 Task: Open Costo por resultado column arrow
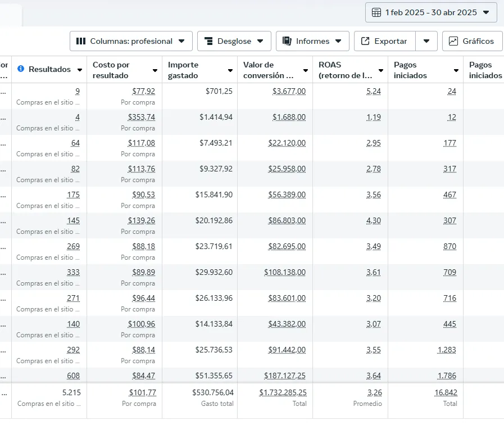coord(155,70)
